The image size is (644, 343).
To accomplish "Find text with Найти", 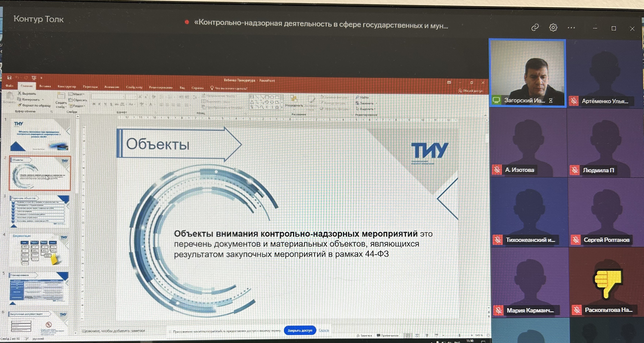I will [362, 97].
